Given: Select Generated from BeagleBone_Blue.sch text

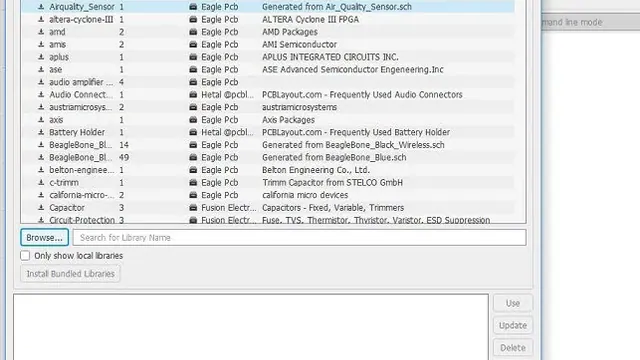Looking at the screenshot, I should pyautogui.click(x=334, y=158).
